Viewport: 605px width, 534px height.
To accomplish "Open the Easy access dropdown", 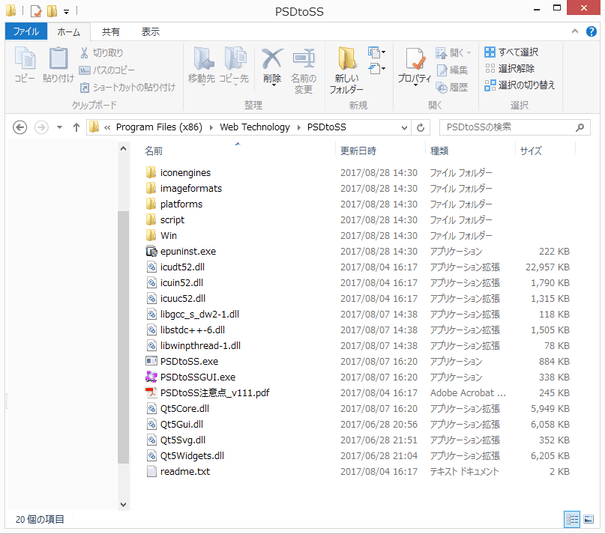I will point(377,69).
